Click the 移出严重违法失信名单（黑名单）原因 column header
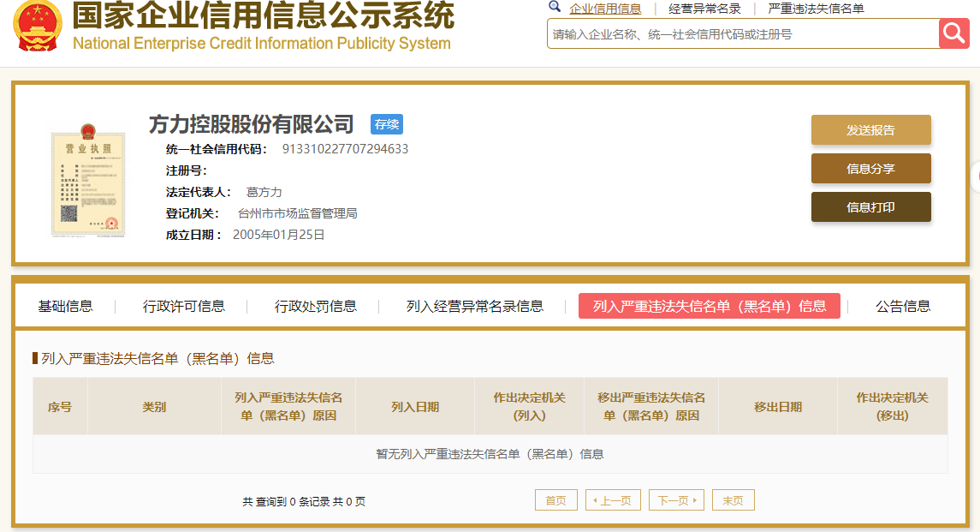 coord(651,407)
